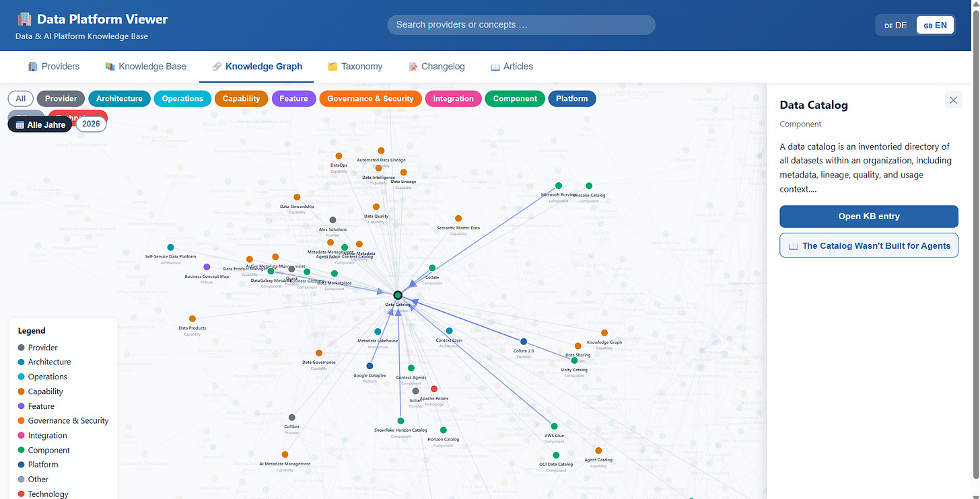Select the Semantic Master Data node
The image size is (980, 499).
pos(458,219)
